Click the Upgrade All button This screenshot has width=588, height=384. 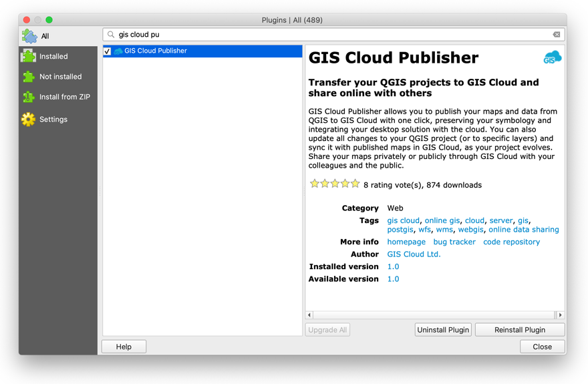click(327, 330)
